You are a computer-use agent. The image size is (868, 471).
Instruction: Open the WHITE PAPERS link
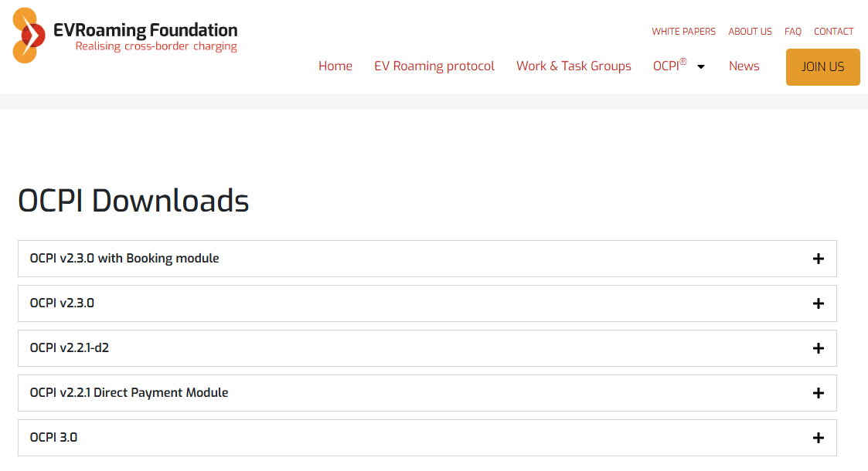click(x=683, y=32)
